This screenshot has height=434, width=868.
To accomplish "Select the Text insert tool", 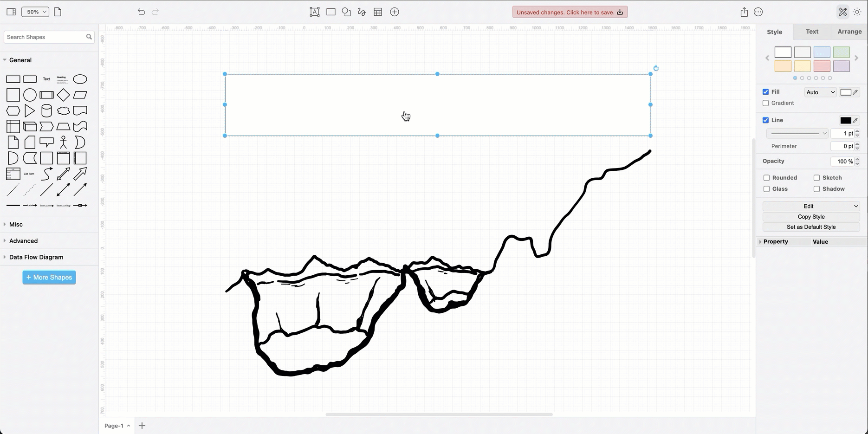I will click(x=314, y=12).
